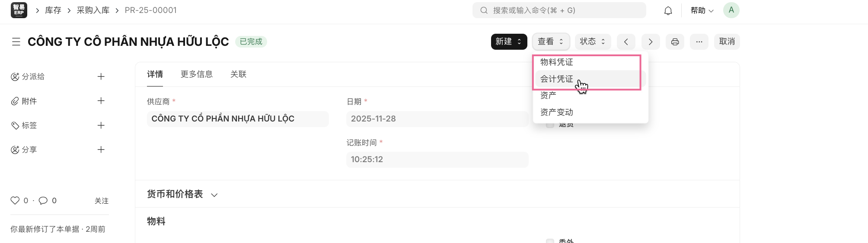Image resolution: width=868 pixels, height=243 pixels.
Task: Click the print icon
Action: point(675,42)
